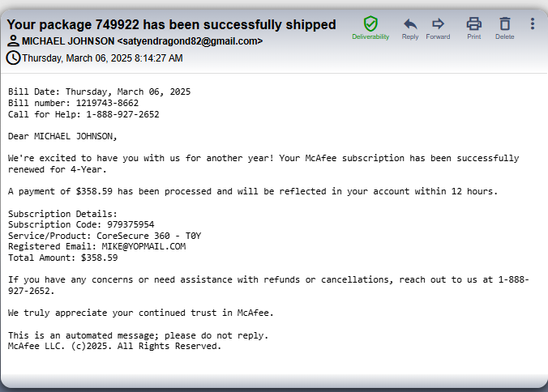Click the clock icon beside date
The width and height of the screenshot is (548, 392).
coord(13,58)
